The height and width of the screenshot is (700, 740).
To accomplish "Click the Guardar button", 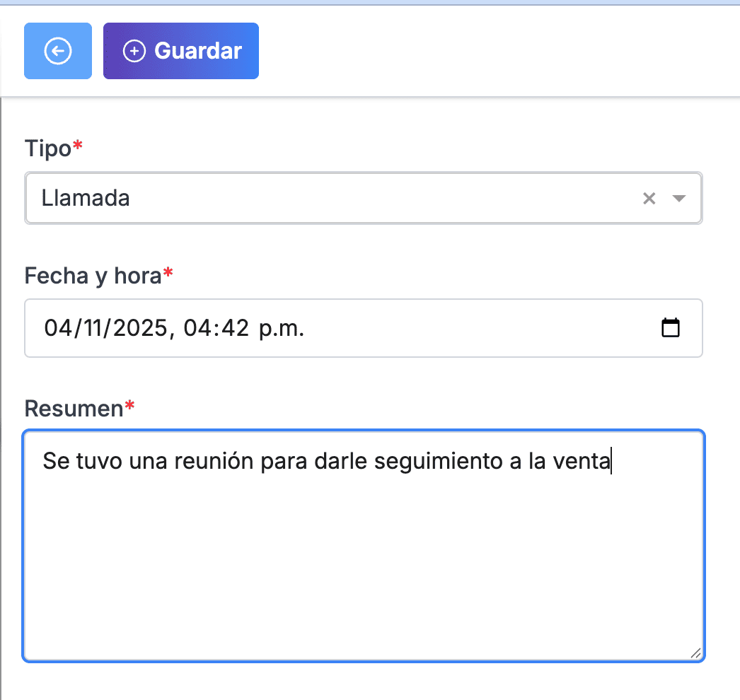I will point(181,51).
